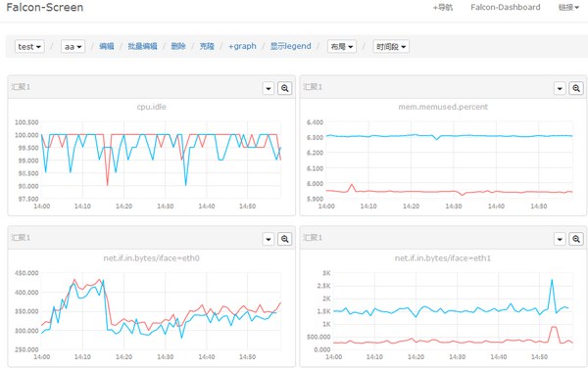Go to Falcon-Dashboard in top navigation
Viewport: 588px width, 368px height.
pyautogui.click(x=505, y=7)
